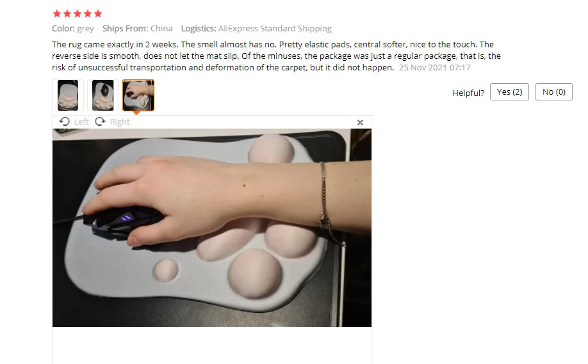The image size is (588, 364).
Task: Click the enlarged paw mousepad photo
Action: click(212, 228)
